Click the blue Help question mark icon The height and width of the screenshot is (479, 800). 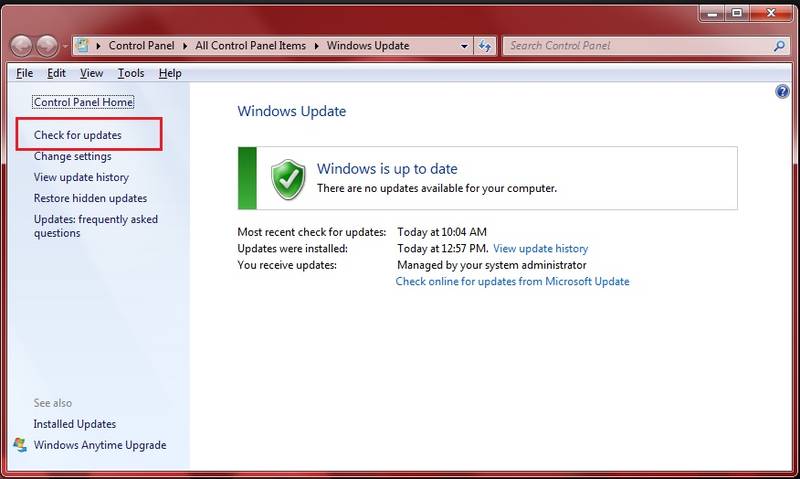782,92
